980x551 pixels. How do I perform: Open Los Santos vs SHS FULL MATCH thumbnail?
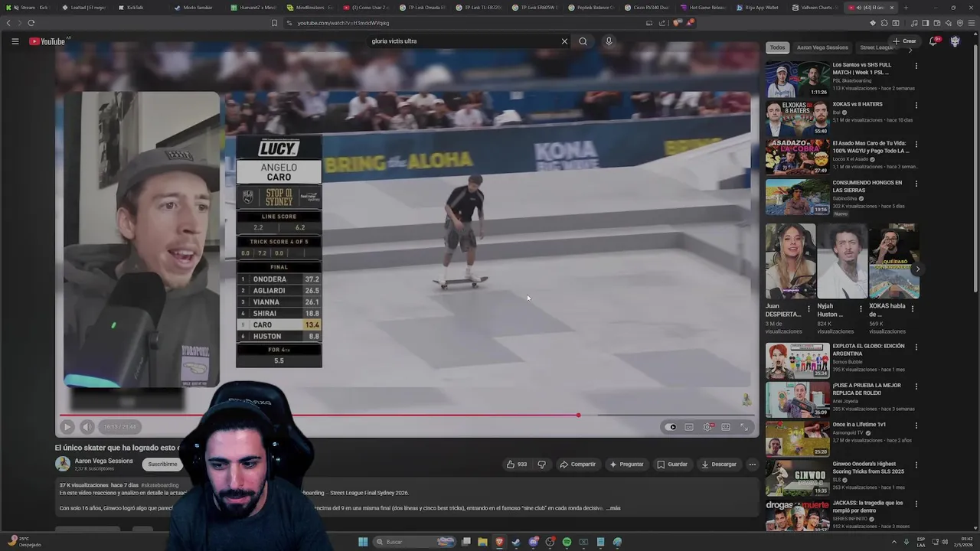click(797, 79)
